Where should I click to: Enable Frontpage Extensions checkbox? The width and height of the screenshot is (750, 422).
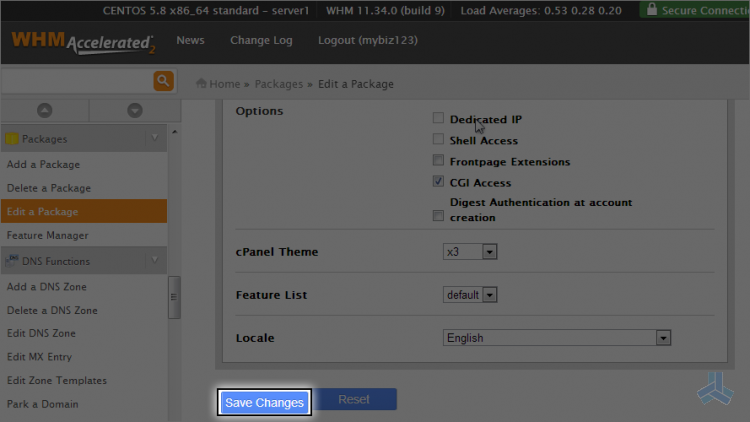(x=438, y=160)
